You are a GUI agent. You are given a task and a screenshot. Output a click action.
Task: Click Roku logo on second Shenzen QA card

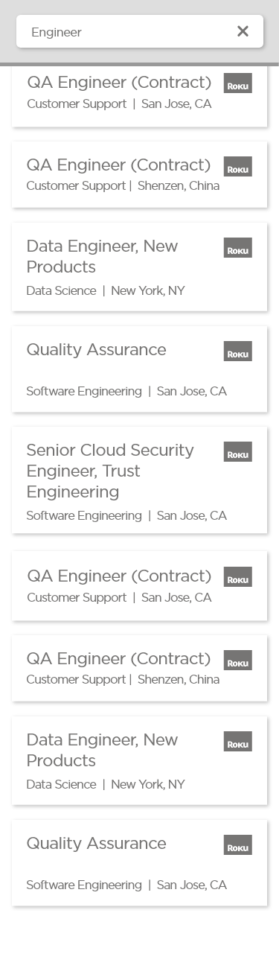(238, 661)
